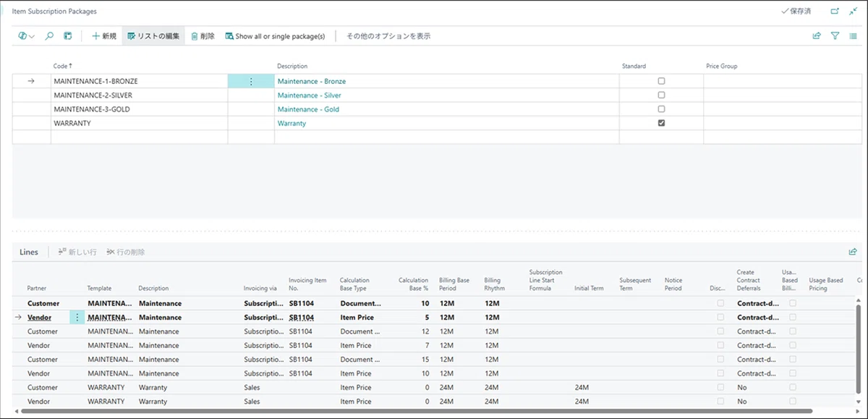Toggle Discount checkbox on last Vendor Warranty line
The height and width of the screenshot is (419, 868).
click(720, 401)
